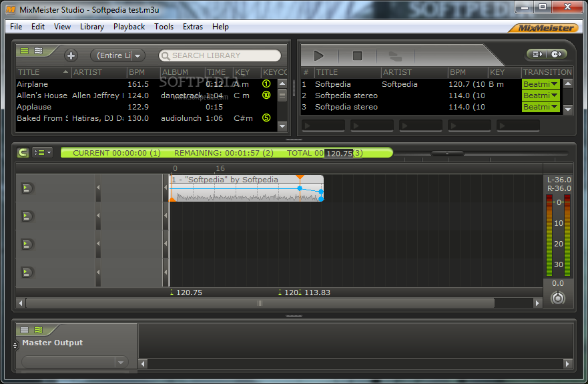Click the fourth timeline track play icon
Viewport: 588px width, 384px height.
point(27,272)
